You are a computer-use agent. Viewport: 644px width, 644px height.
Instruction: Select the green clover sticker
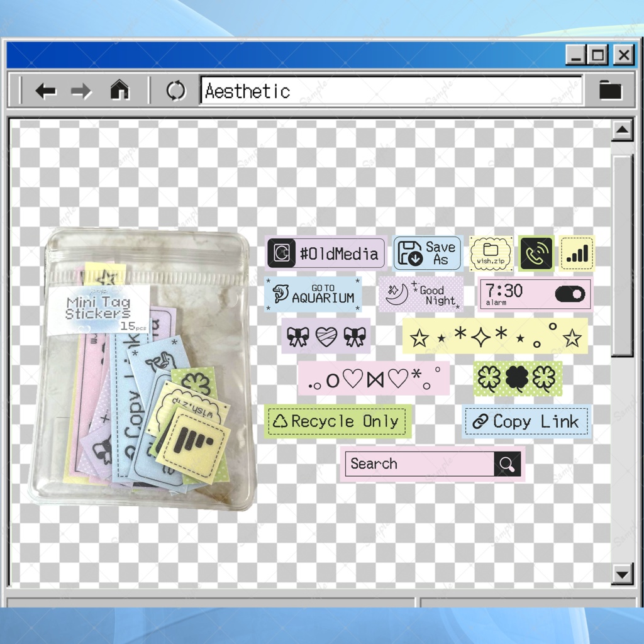tap(518, 378)
